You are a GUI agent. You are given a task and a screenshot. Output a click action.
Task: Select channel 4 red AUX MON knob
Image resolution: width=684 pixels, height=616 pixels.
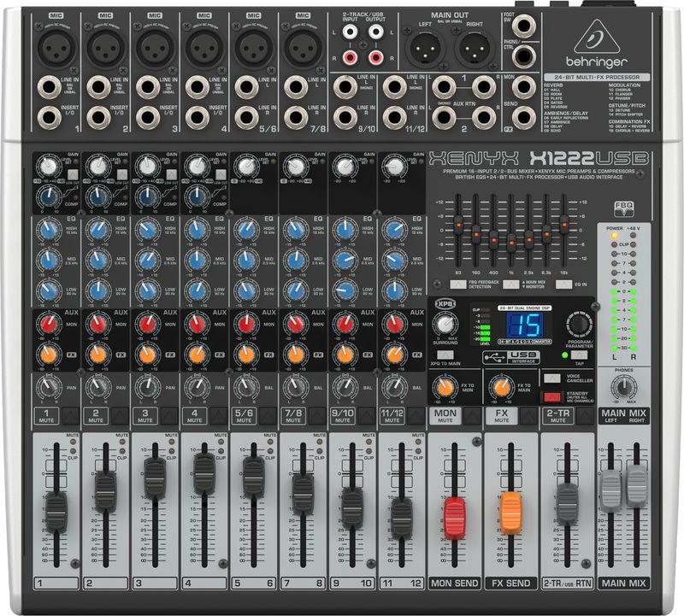(x=198, y=324)
